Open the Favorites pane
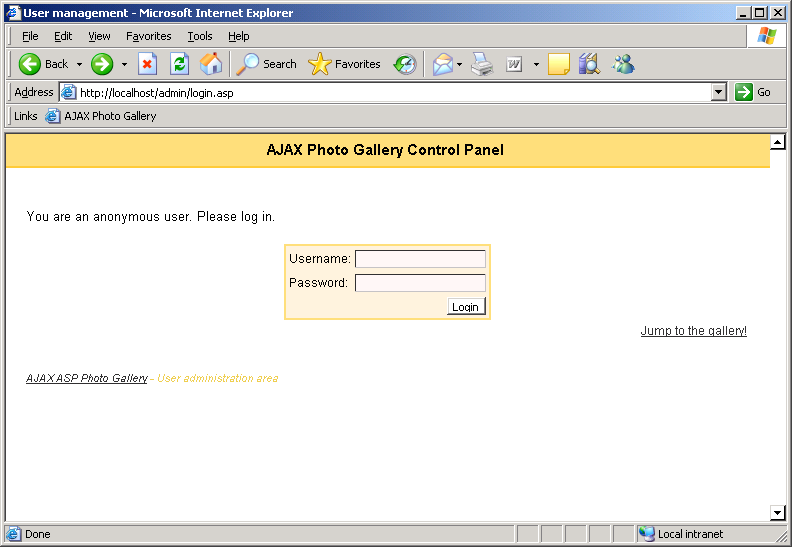 pos(345,64)
